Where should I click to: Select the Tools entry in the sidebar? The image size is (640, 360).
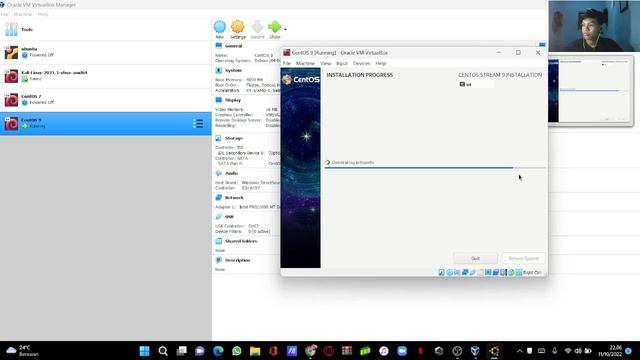(x=106, y=29)
